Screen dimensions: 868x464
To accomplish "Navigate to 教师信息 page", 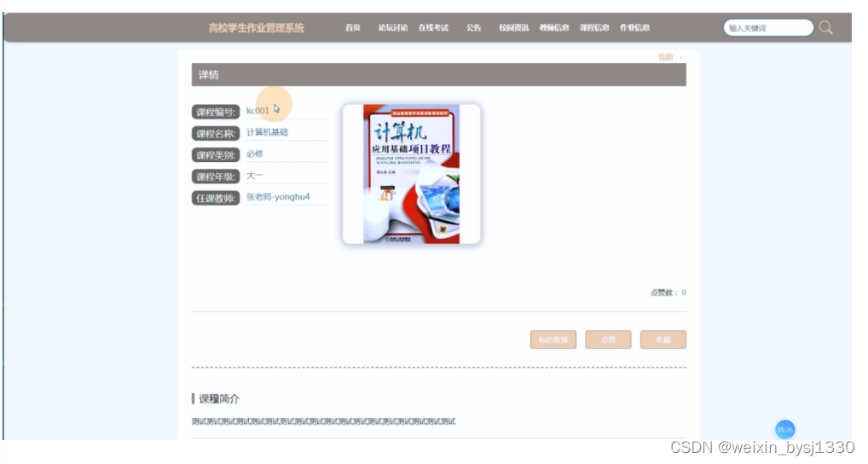I will (x=554, y=27).
